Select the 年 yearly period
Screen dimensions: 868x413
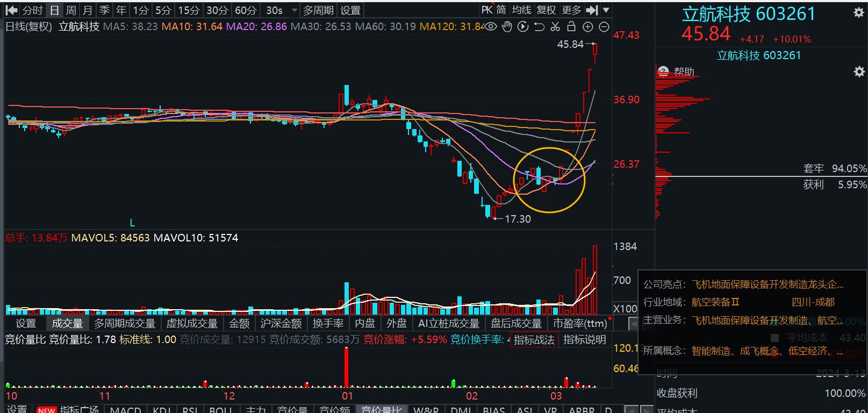tap(121, 10)
